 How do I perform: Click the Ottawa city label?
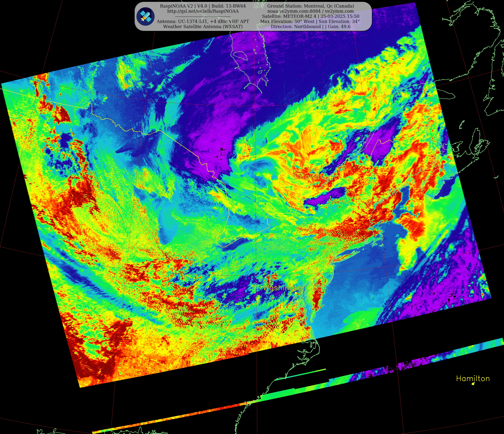point(306,177)
